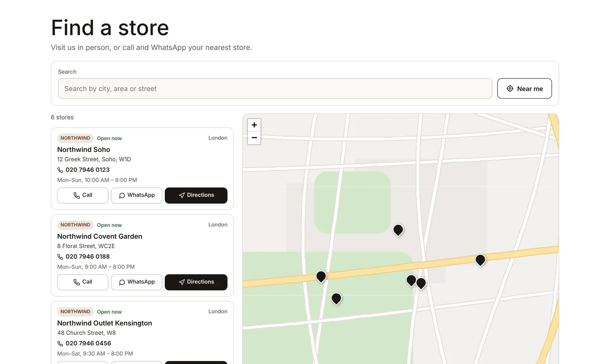Screen dimensions: 610x364
Task: Click the hours Mon–Sat, 9:30 AM – 8:00 PM
Action: 95,354
